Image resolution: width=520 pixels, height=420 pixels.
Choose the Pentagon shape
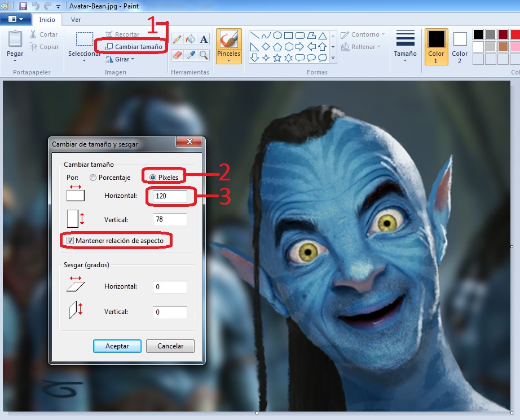(x=277, y=47)
